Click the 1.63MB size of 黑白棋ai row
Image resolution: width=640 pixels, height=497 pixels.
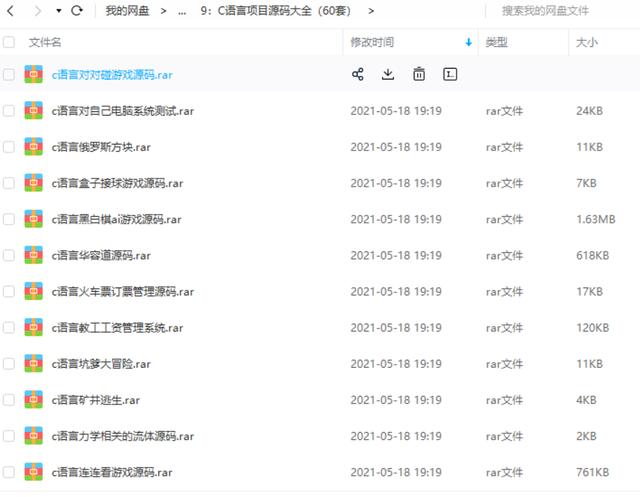[596, 220]
